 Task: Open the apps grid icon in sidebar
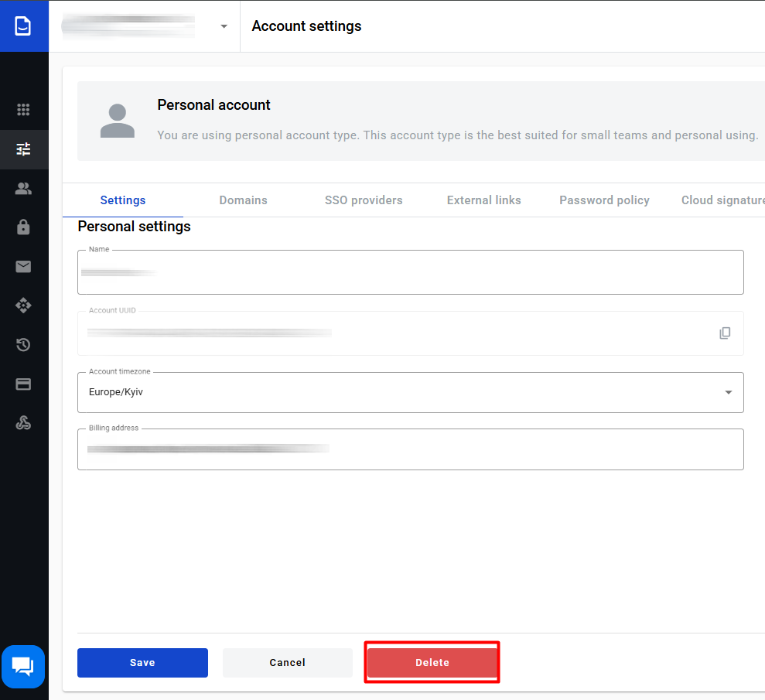(23, 109)
